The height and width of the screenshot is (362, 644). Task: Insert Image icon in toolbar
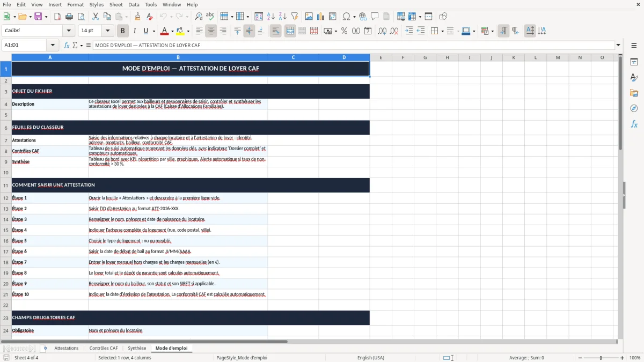tap(309, 17)
